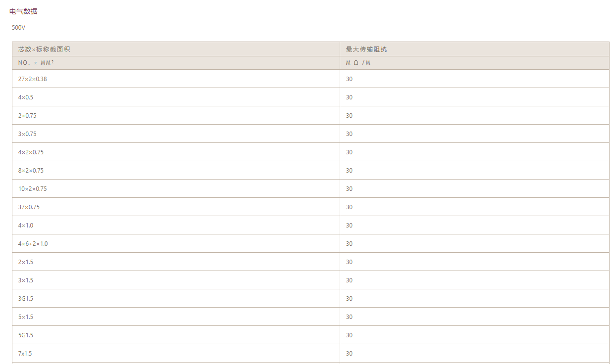
Task: Click the 500V voltage label
Action: point(19,28)
